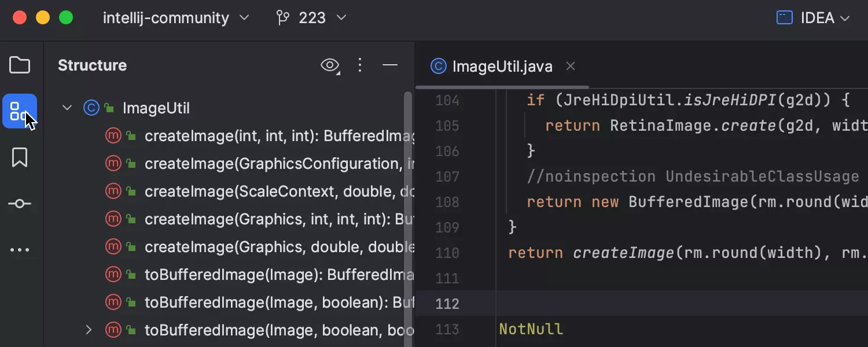
Task: Expand toBufferedImage(Image, boolean, boo… node
Action: click(89, 330)
